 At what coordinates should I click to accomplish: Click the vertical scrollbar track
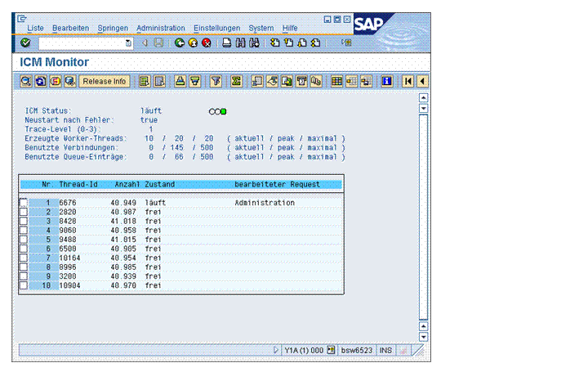pyautogui.click(x=423, y=217)
